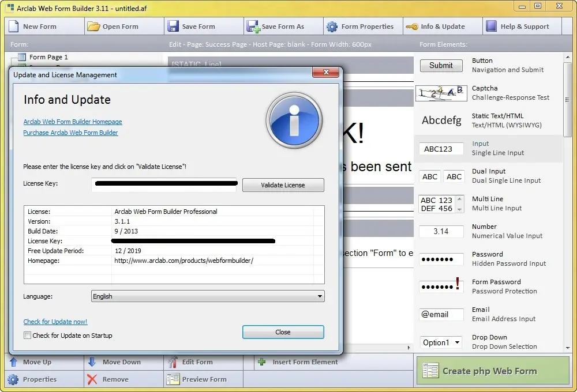This screenshot has height=392, width=577.
Task: Select the Drop Down Option1 element
Action: pyautogui.click(x=441, y=342)
